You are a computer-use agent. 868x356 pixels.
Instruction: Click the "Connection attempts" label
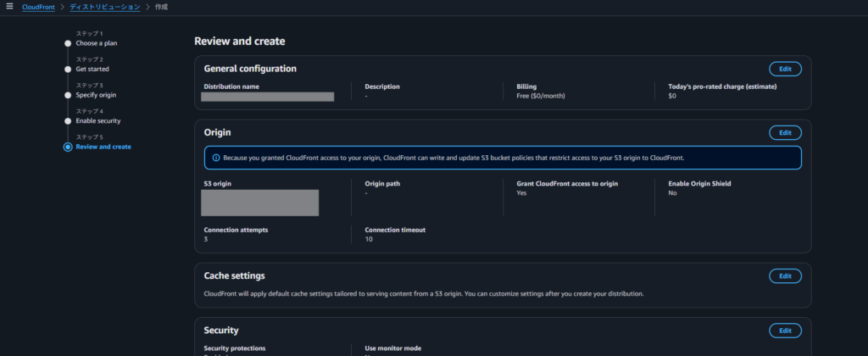coord(236,230)
